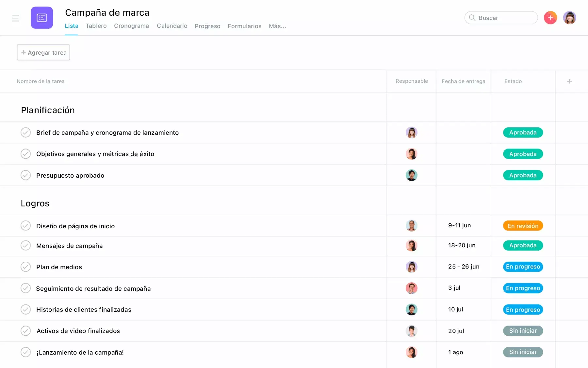Click the Nombre de la tarea header
Screen dimensions: 588x368
coord(41,81)
